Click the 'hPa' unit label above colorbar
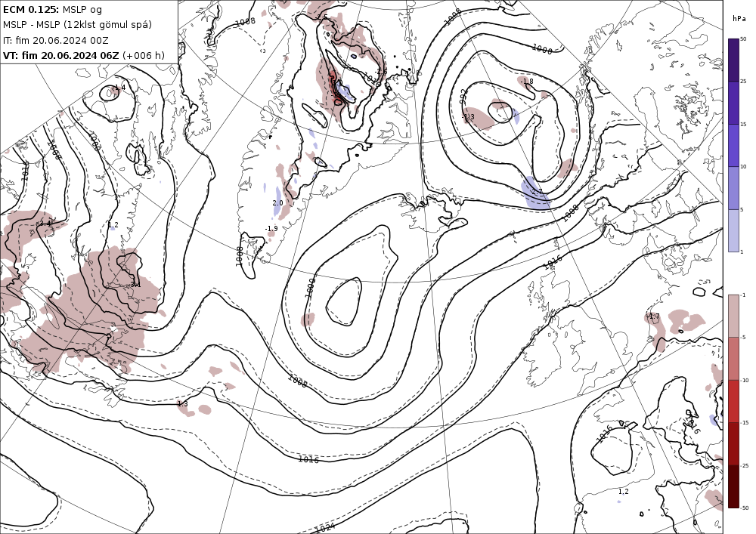The image size is (756, 534). [x=739, y=19]
